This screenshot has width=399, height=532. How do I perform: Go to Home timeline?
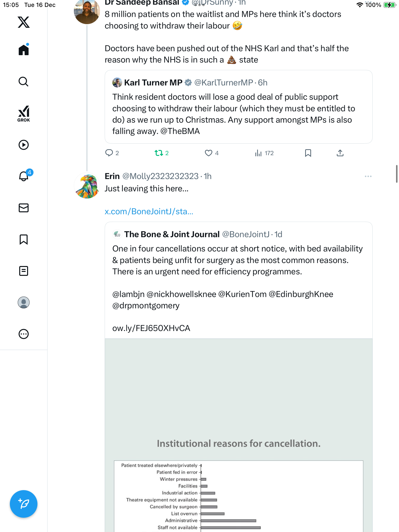pyautogui.click(x=24, y=50)
